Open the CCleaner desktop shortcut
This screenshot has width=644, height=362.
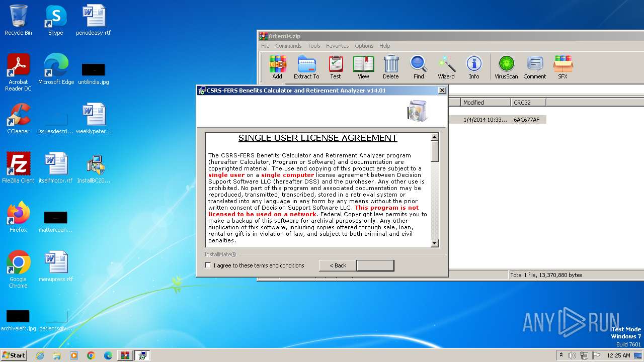18,119
